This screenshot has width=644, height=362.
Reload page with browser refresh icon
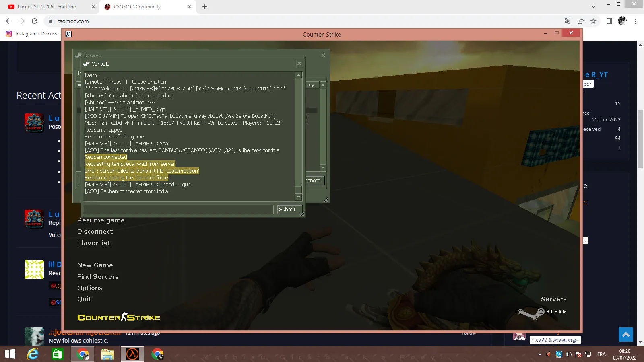(35, 21)
